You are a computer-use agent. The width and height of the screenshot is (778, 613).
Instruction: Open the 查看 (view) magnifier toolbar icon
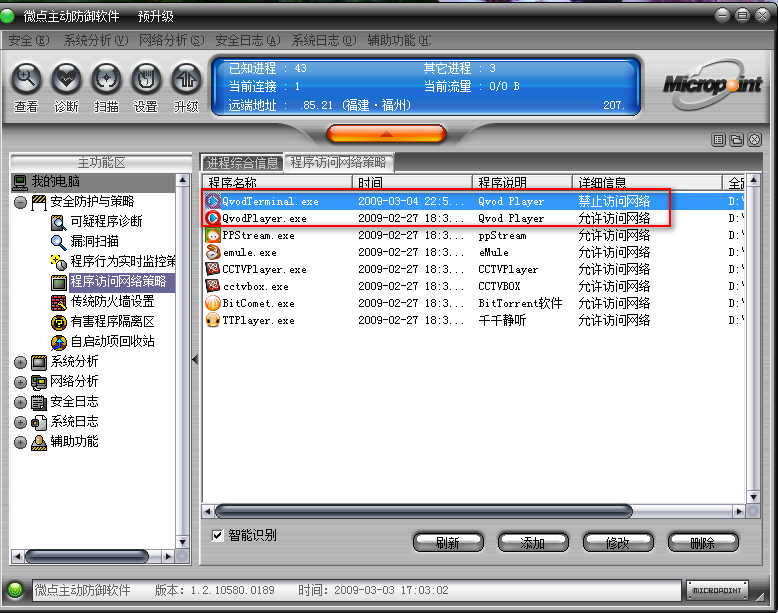point(26,78)
